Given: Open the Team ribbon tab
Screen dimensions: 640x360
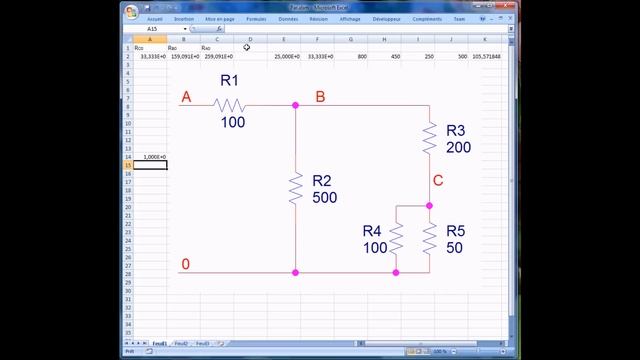Looking at the screenshot, I should pyautogui.click(x=459, y=19).
